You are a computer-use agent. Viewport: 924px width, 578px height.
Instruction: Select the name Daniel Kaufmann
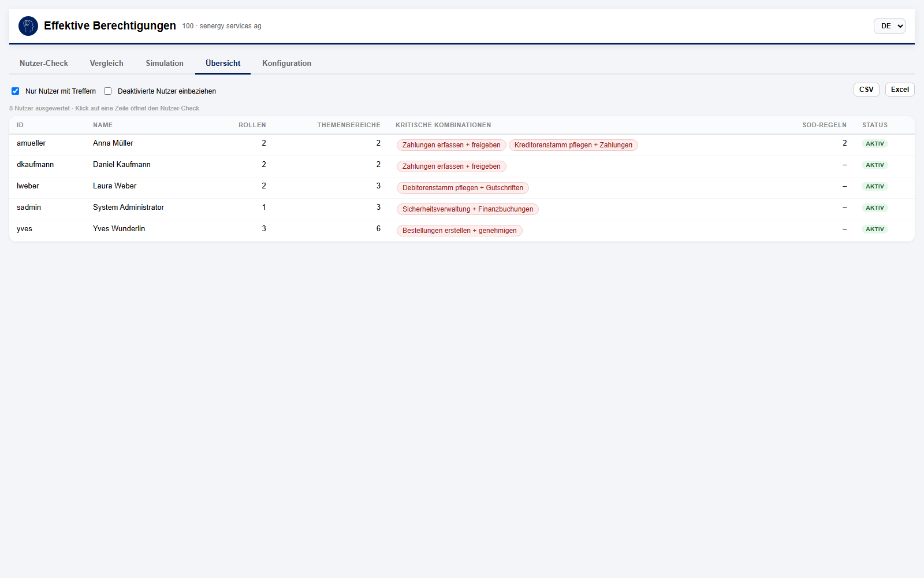(x=122, y=165)
